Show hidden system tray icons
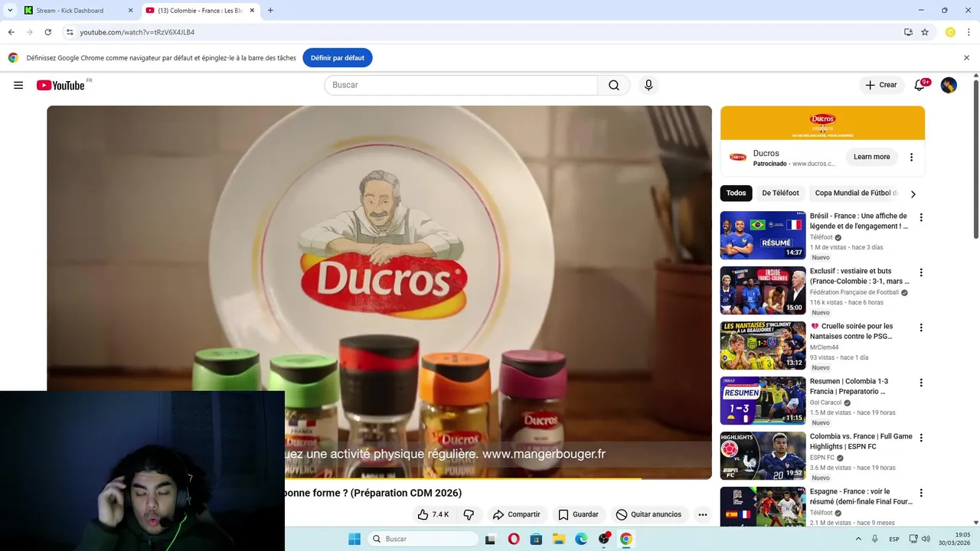The width and height of the screenshot is (980, 551). 857,539
